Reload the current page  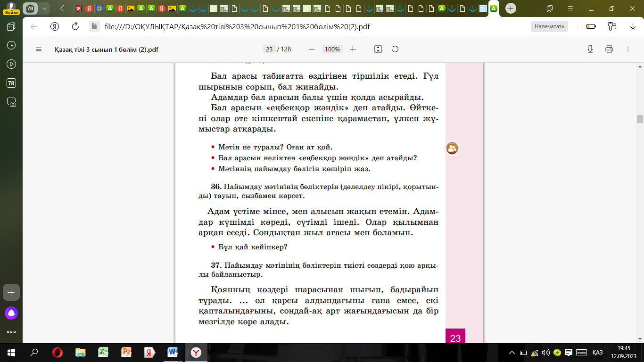[75, 26]
